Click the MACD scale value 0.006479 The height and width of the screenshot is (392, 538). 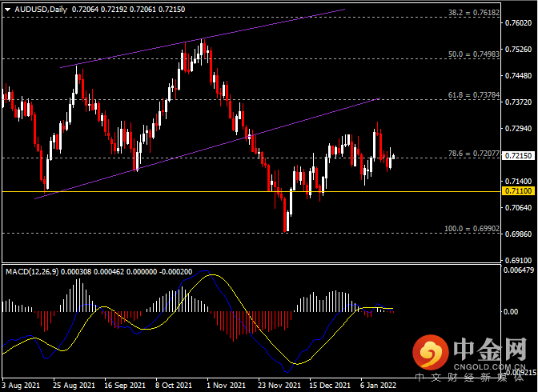point(519,270)
